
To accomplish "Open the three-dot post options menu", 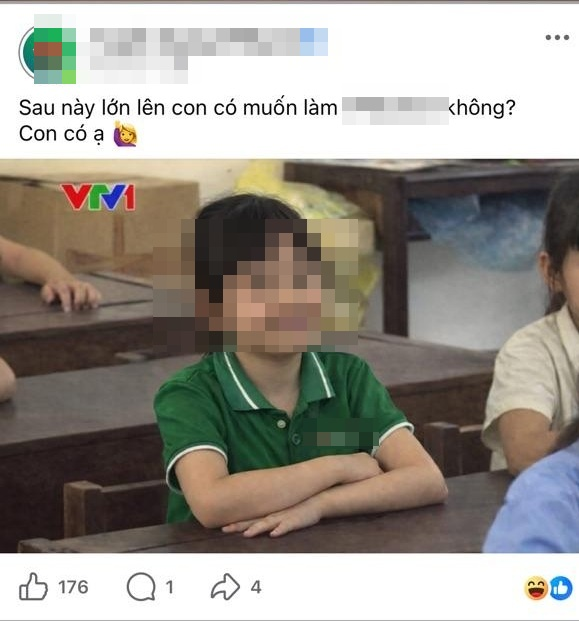I will 557,38.
